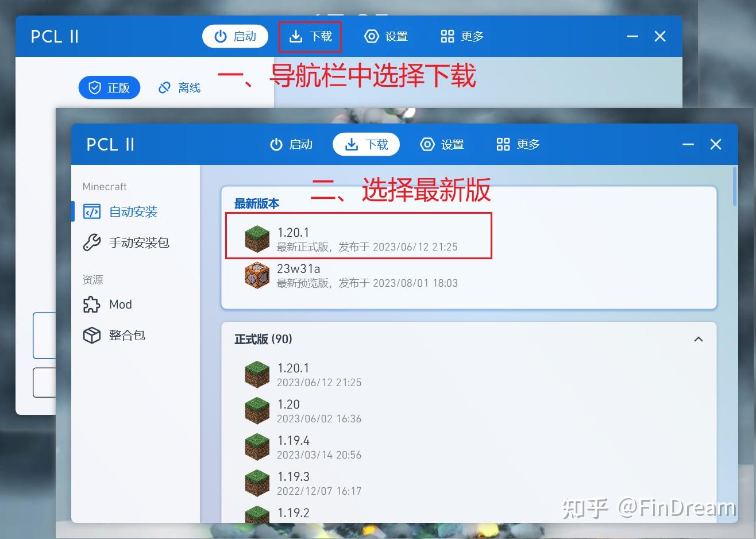
Task: Click the command block icon for 23w31a
Action: pos(257,275)
